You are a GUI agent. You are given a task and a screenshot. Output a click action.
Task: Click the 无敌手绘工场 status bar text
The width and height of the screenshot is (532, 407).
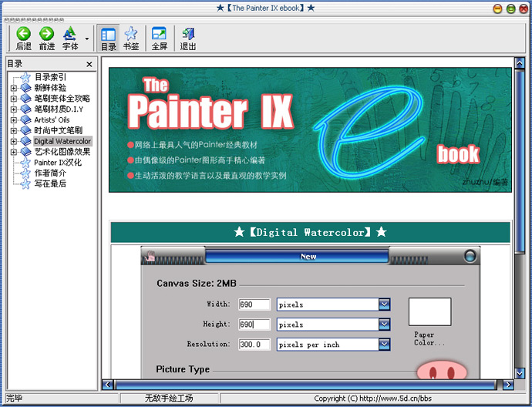point(169,399)
